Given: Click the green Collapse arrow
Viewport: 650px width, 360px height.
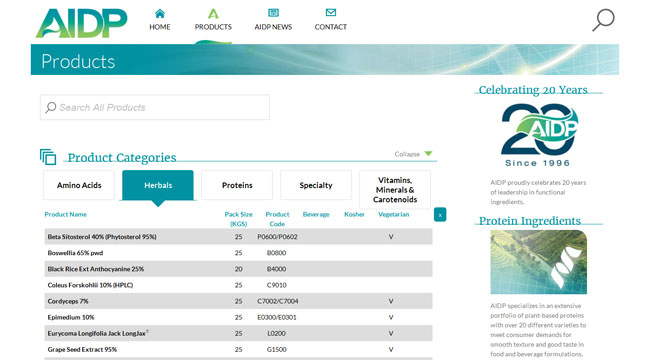Looking at the screenshot, I should point(428,153).
